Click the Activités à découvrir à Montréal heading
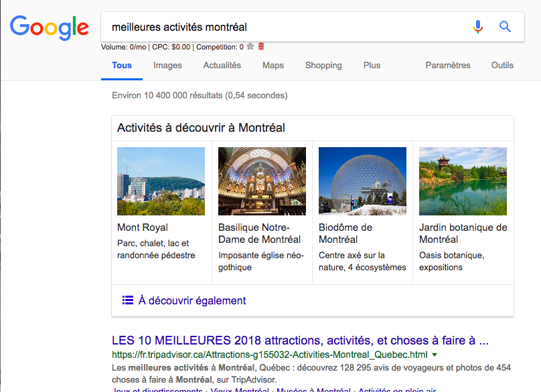 tap(201, 128)
